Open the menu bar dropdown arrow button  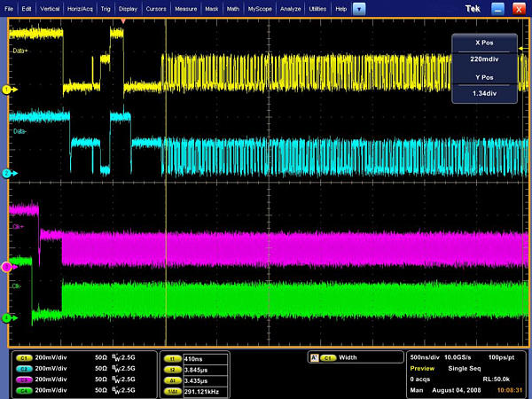tap(359, 8)
